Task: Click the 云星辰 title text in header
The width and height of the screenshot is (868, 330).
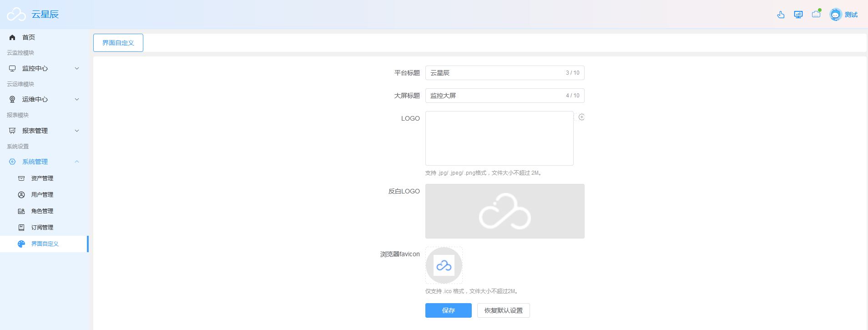Action: (x=45, y=15)
